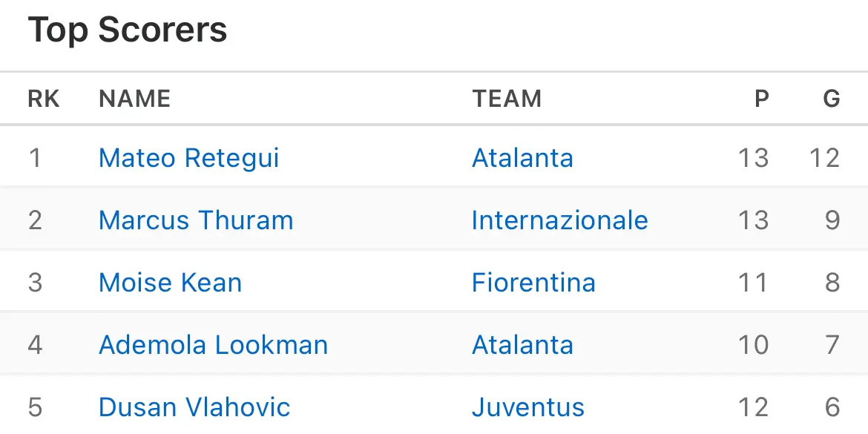
Task: Select Kean's games played value 11
Action: tap(754, 283)
